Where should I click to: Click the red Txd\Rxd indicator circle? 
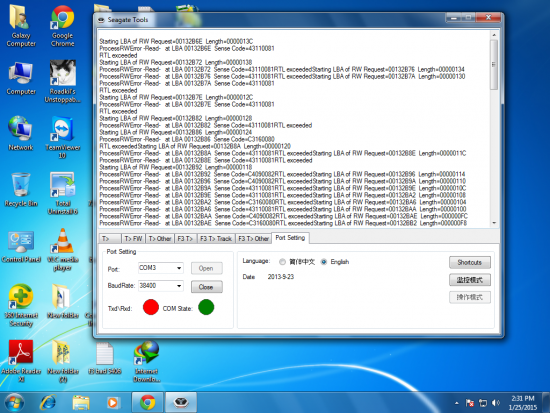click(151, 307)
